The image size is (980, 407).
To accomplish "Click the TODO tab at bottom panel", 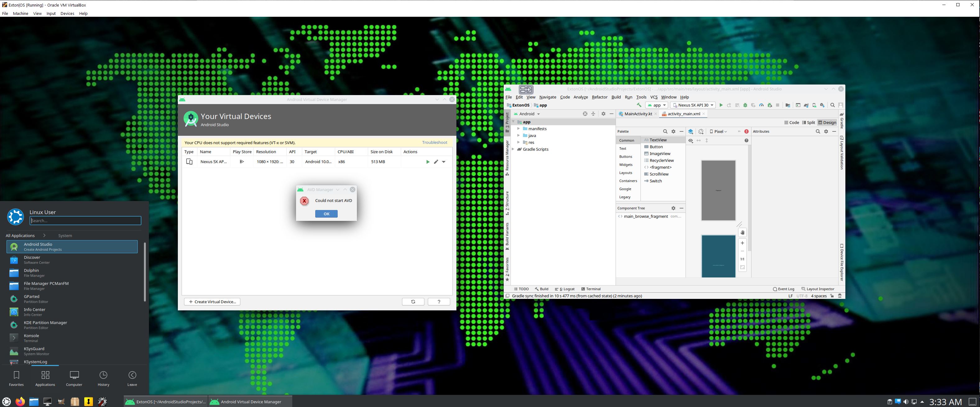I will point(524,288).
